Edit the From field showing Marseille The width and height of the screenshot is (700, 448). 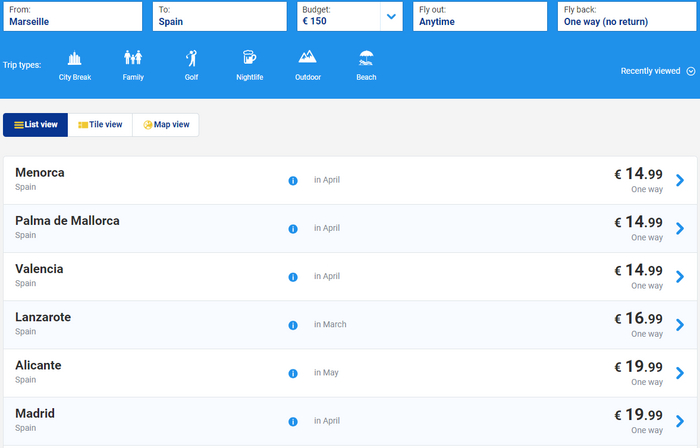pos(71,16)
